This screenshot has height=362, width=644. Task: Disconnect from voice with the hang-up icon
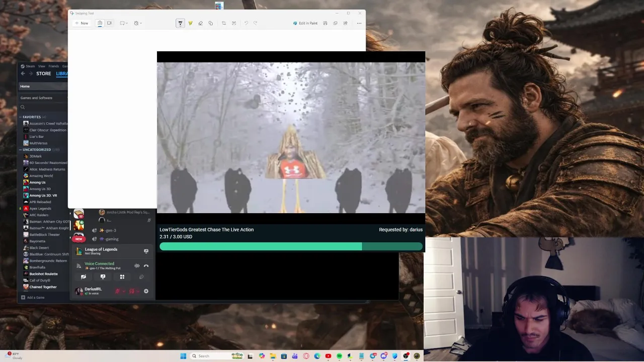pos(146,265)
